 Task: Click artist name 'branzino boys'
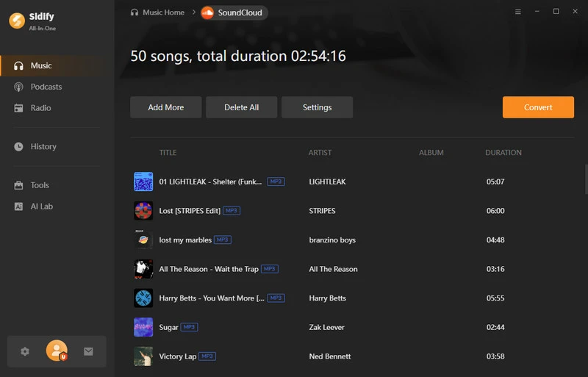332,240
